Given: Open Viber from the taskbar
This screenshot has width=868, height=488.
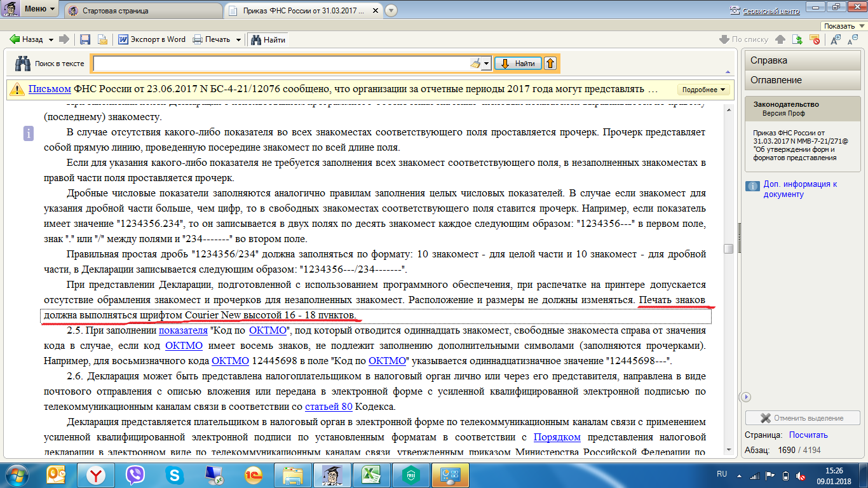Looking at the screenshot, I should pyautogui.click(x=135, y=475).
